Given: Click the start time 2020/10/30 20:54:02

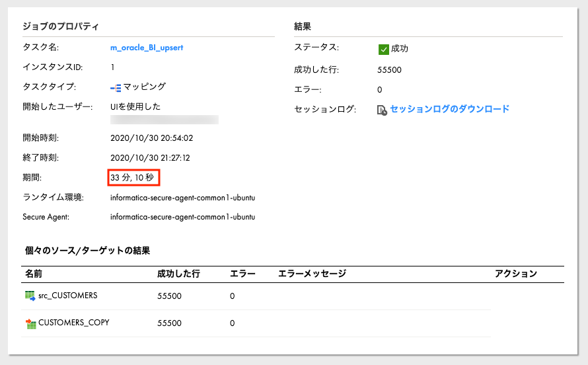Looking at the screenshot, I should [x=151, y=138].
